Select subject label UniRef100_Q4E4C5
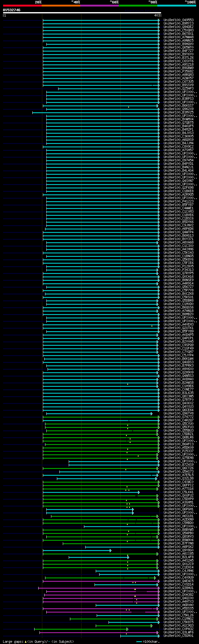This screenshot has height=644, width=199. [179, 581]
